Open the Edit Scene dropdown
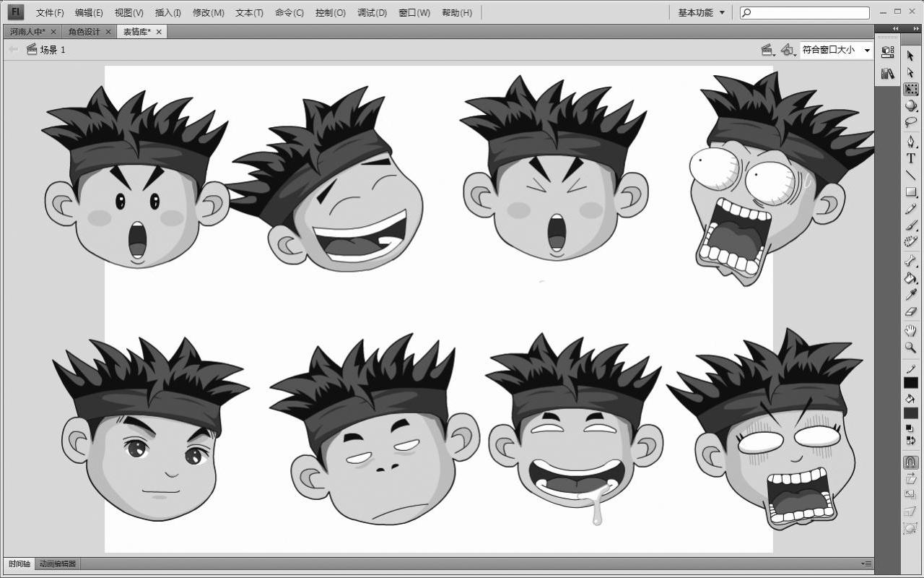Image resolution: width=924 pixels, height=578 pixels. click(768, 50)
